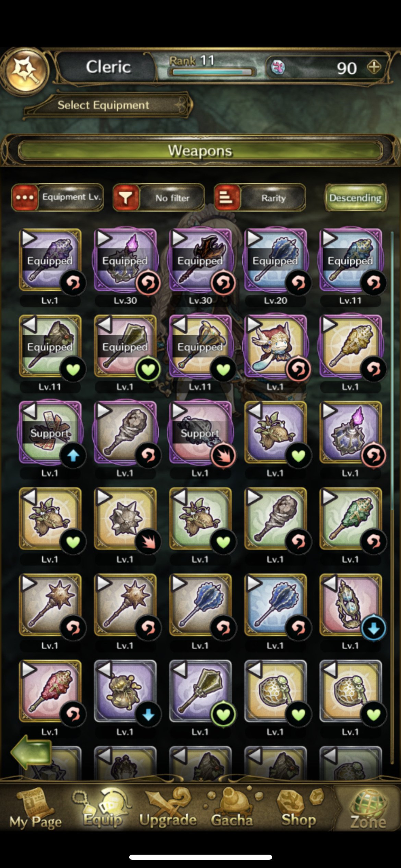Select the winged creature weapon
Screen dimensions: 401x868
[275, 347]
